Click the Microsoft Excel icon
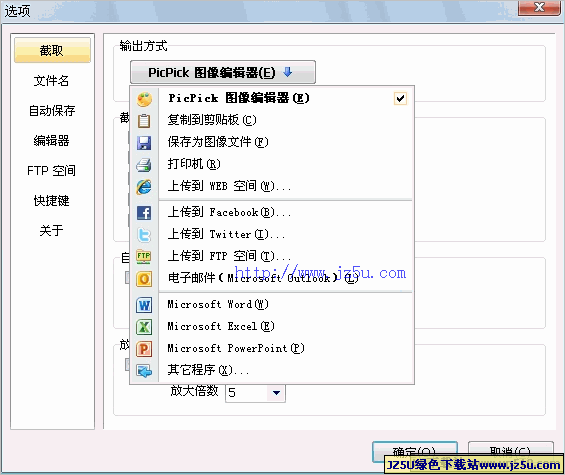The height and width of the screenshot is (475, 565). click(144, 327)
